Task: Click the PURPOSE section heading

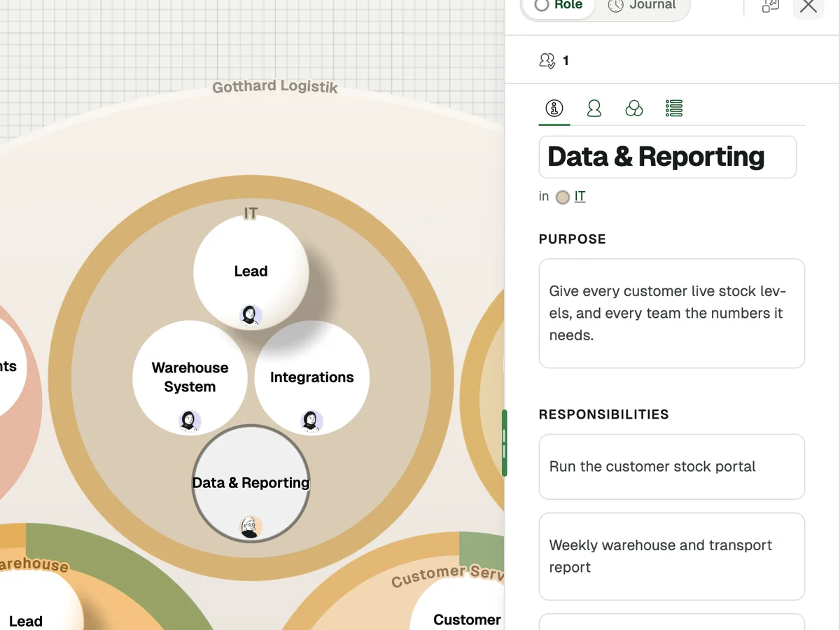Action: pos(573,239)
